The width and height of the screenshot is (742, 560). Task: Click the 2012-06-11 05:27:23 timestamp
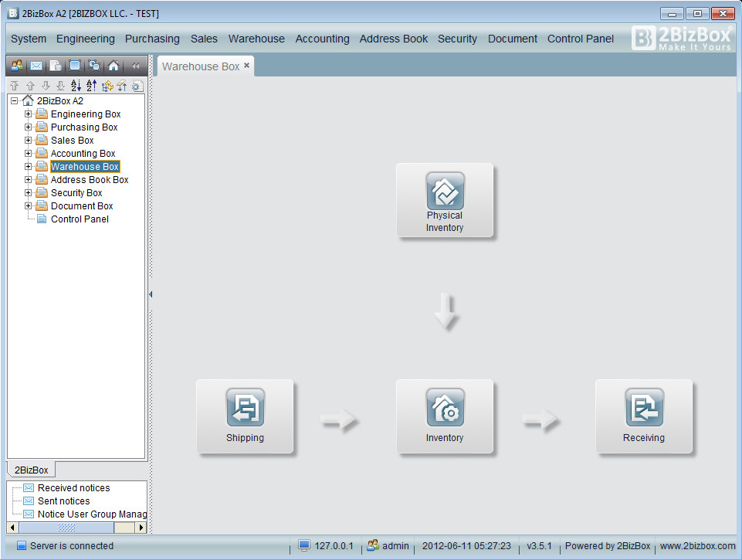coord(466,546)
